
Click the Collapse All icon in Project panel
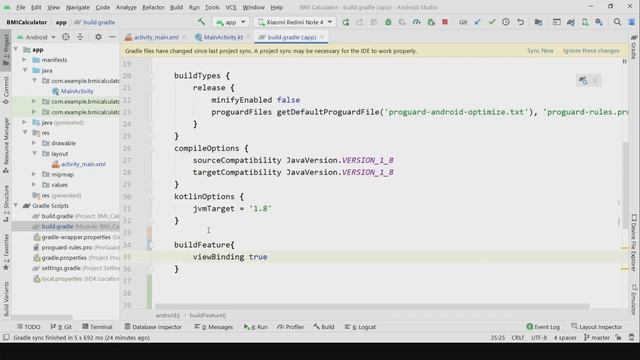click(80, 37)
